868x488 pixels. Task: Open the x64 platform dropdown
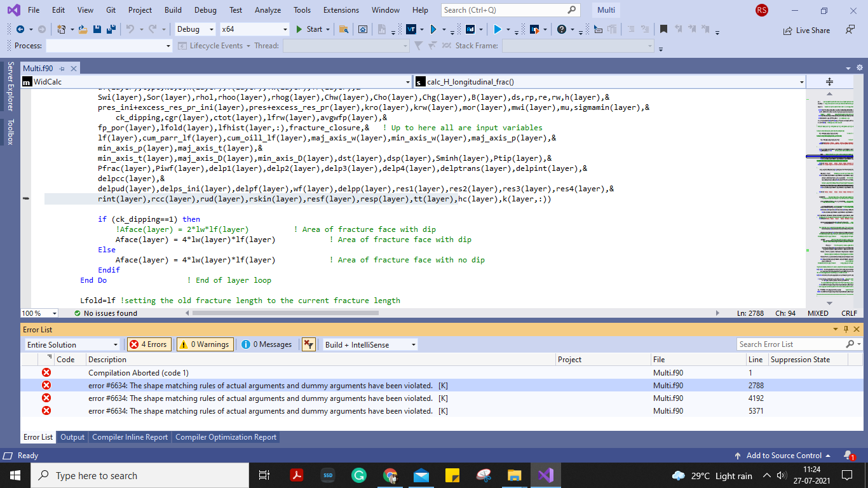tap(254, 29)
